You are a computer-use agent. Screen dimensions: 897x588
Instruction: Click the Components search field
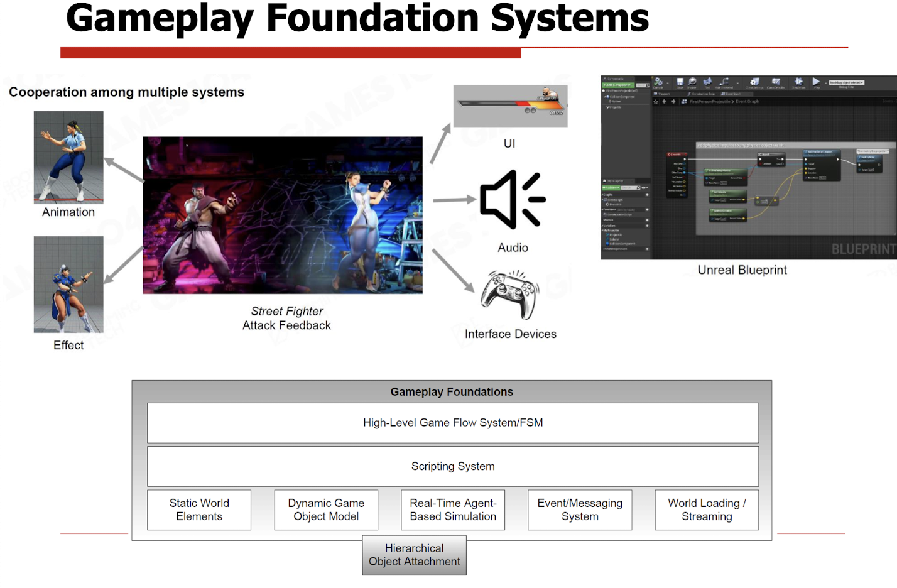(x=643, y=85)
